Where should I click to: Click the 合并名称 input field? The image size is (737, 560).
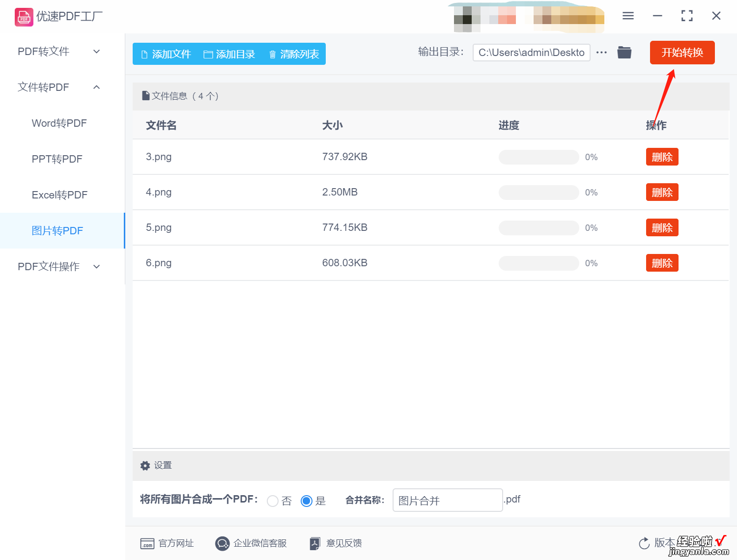448,500
